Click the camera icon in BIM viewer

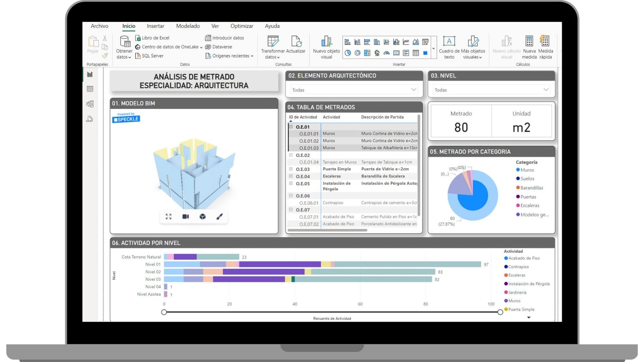pyautogui.click(x=185, y=217)
